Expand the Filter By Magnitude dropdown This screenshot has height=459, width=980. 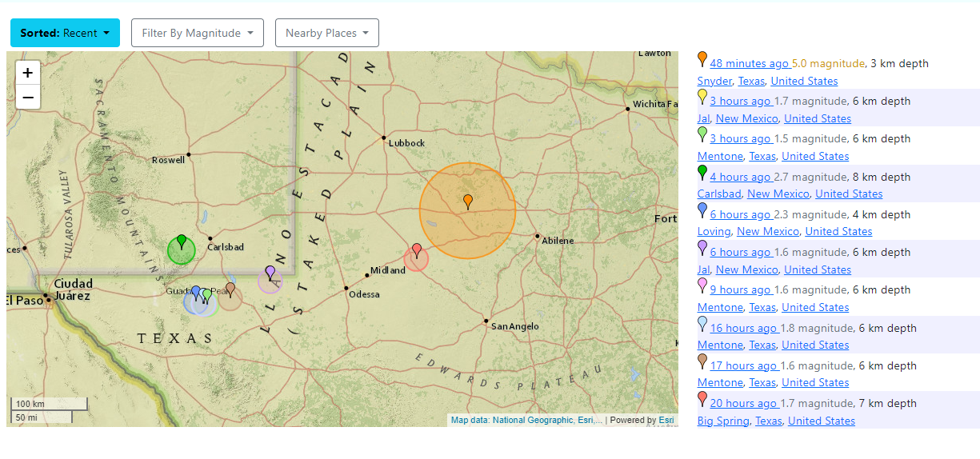[197, 33]
